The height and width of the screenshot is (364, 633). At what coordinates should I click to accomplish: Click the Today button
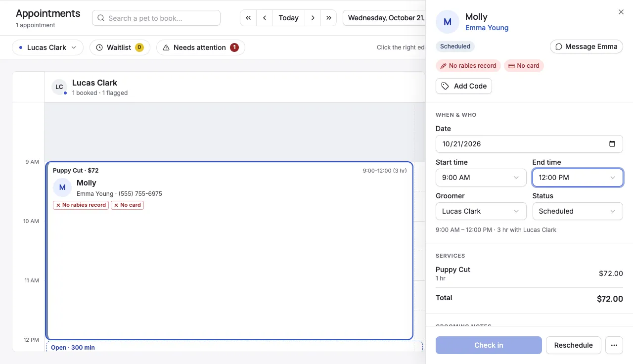(x=288, y=18)
